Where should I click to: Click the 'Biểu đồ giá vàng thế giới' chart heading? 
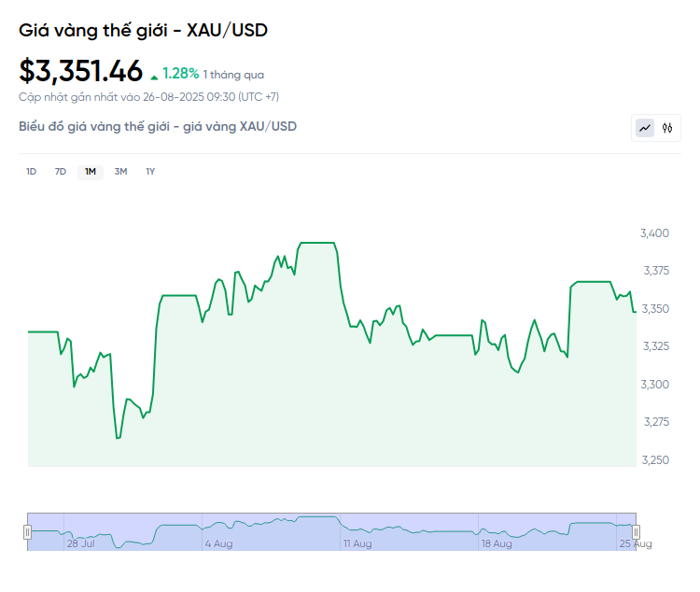point(158,126)
